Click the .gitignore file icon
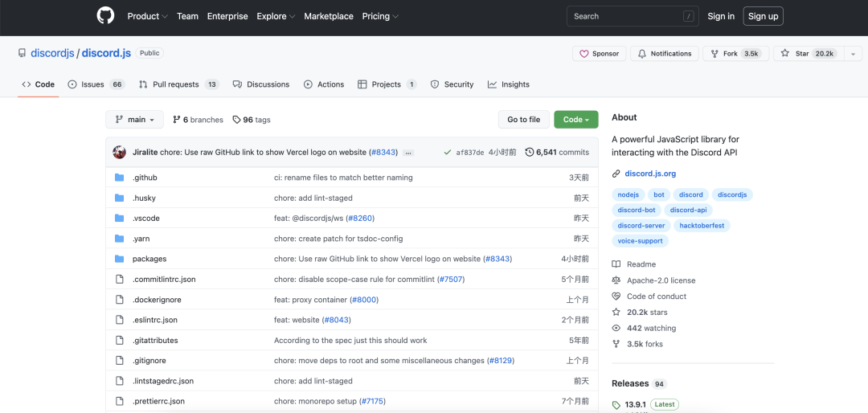 tap(119, 361)
